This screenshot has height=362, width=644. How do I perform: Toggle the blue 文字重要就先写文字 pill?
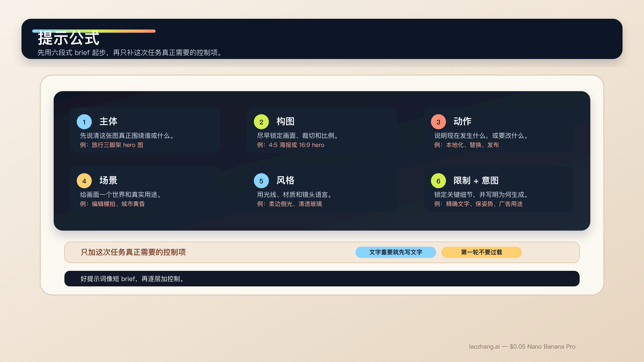[396, 252]
